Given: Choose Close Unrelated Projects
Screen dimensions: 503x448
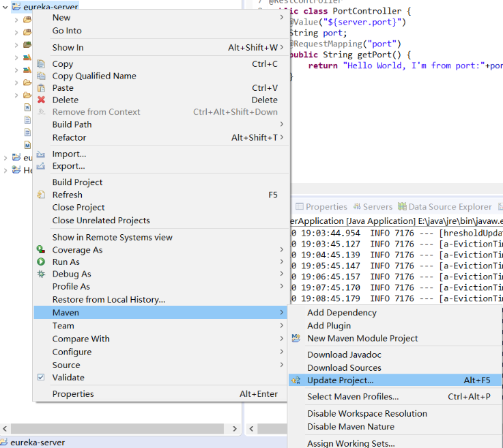Looking at the screenshot, I should click(x=160, y=221).
